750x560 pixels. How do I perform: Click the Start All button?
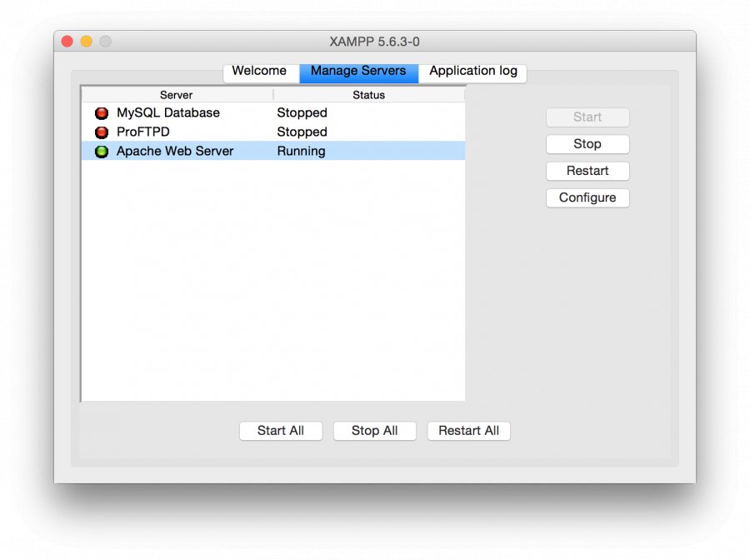[x=281, y=430]
